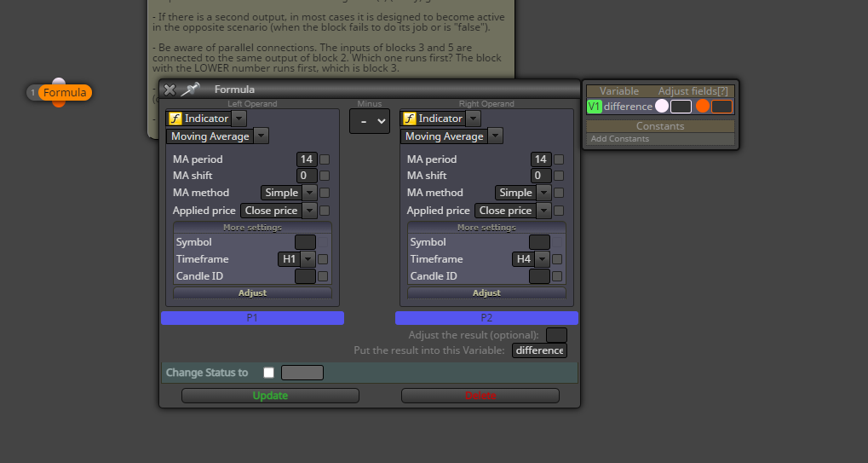Click right operand MA shift field

coord(541,176)
